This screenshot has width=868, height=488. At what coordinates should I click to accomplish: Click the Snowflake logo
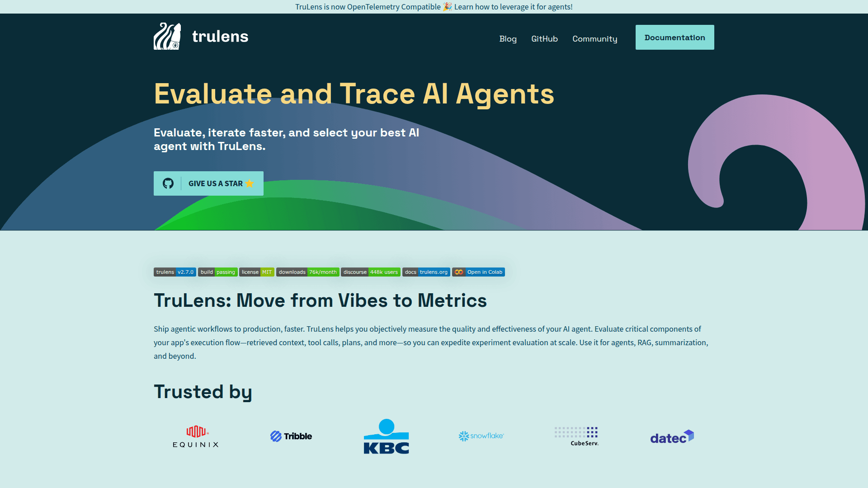[481, 436]
